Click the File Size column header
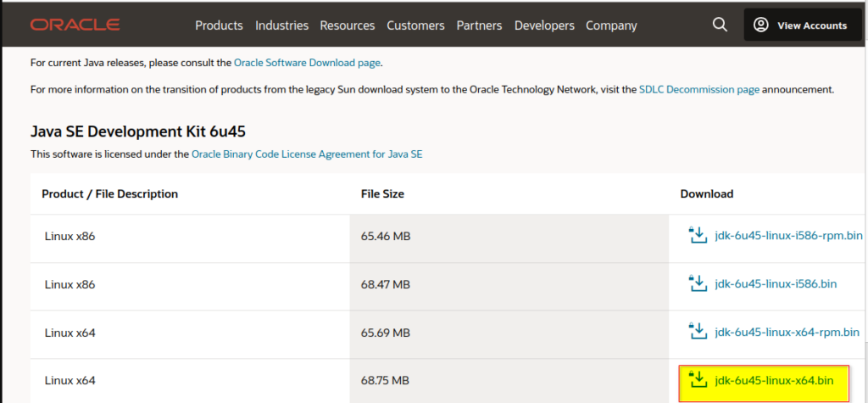 point(382,194)
